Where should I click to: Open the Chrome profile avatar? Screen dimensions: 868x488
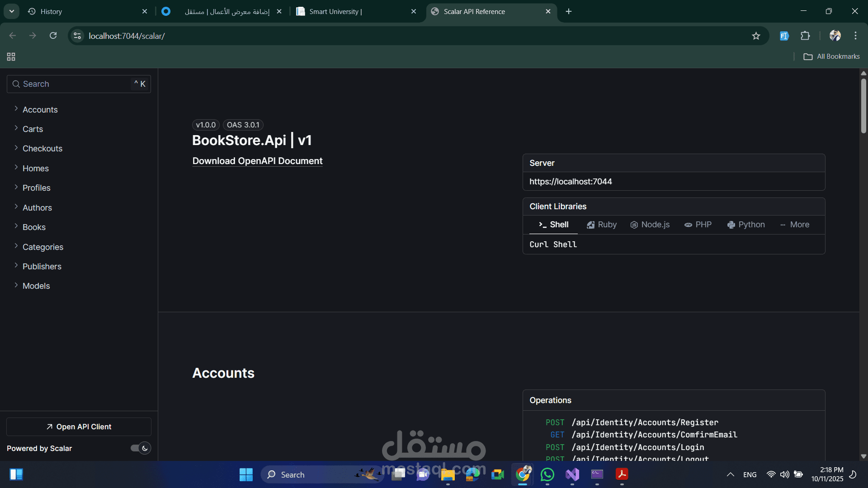coord(835,36)
